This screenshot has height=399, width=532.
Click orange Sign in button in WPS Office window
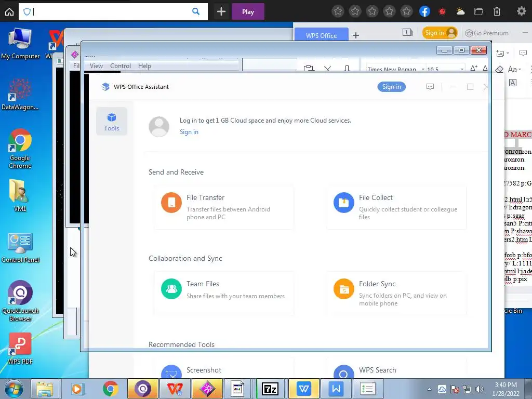coord(440,33)
